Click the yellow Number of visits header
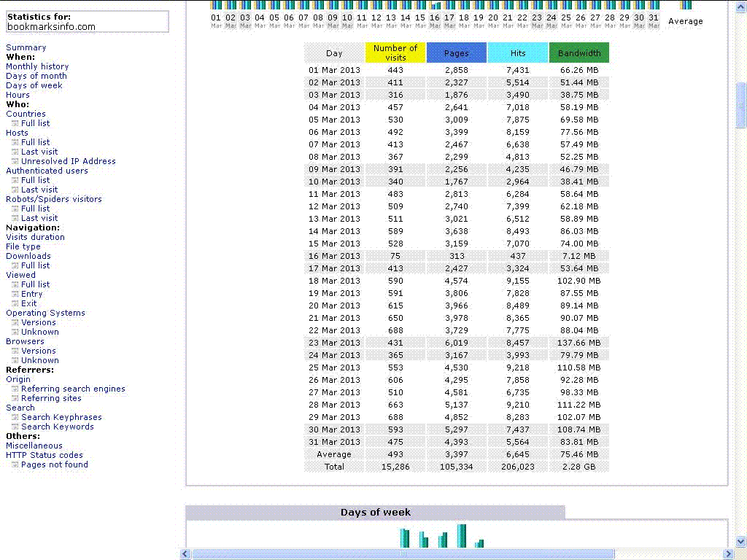The width and height of the screenshot is (747, 560). click(395, 52)
